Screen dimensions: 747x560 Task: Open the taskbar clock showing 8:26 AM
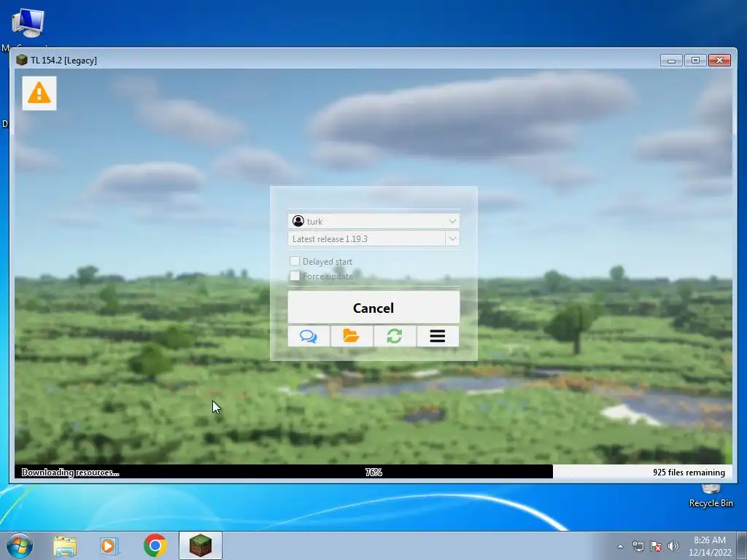click(710, 546)
